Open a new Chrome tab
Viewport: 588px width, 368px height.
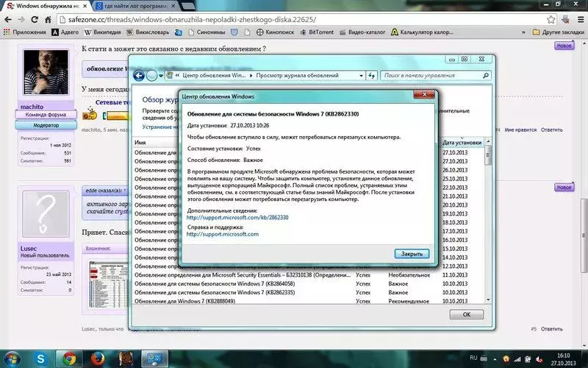[187, 6]
